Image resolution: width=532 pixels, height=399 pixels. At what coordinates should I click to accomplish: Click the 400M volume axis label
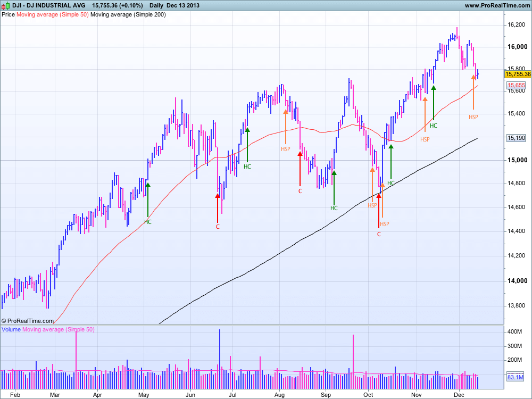point(514,331)
